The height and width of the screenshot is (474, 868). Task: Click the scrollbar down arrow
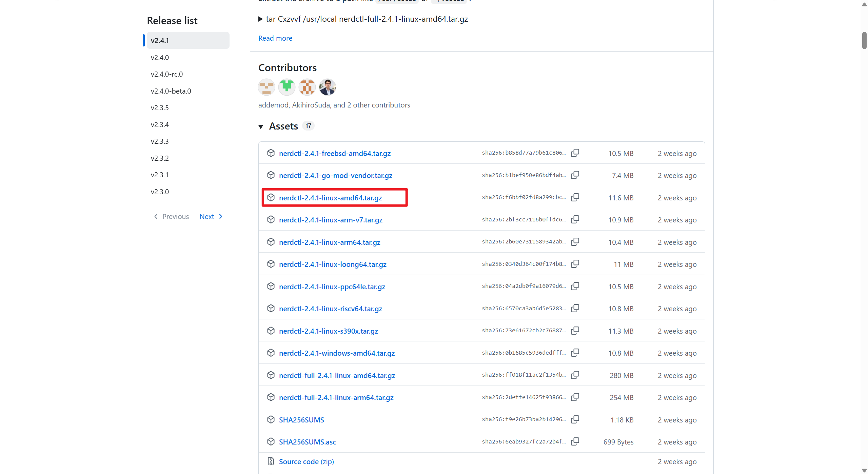click(864, 470)
